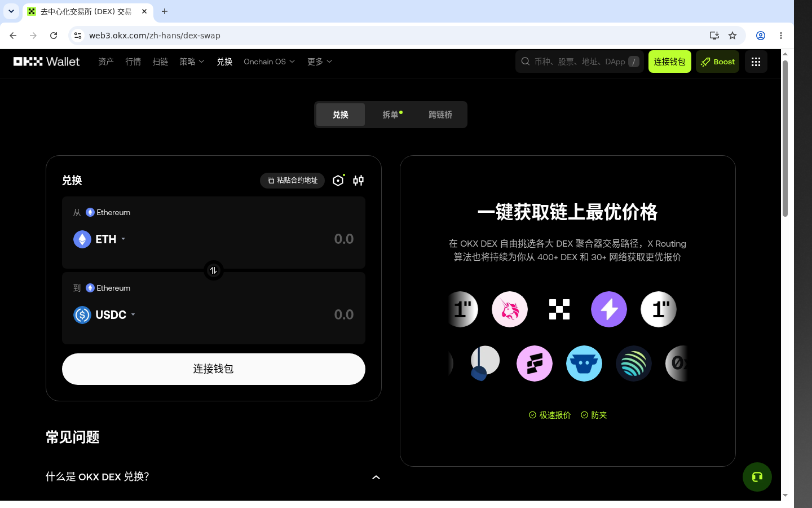Click the gray circle with blue pin logo
This screenshot has width=812, height=508.
pos(485,364)
